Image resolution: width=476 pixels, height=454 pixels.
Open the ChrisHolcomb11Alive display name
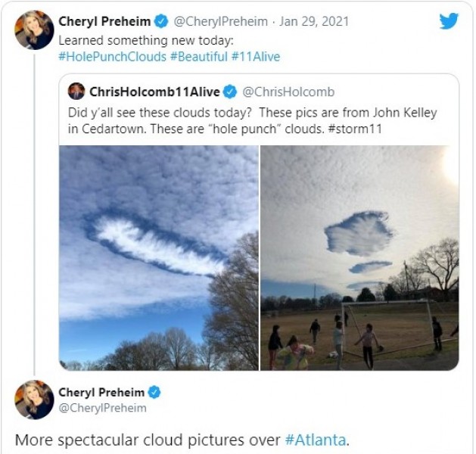154,92
